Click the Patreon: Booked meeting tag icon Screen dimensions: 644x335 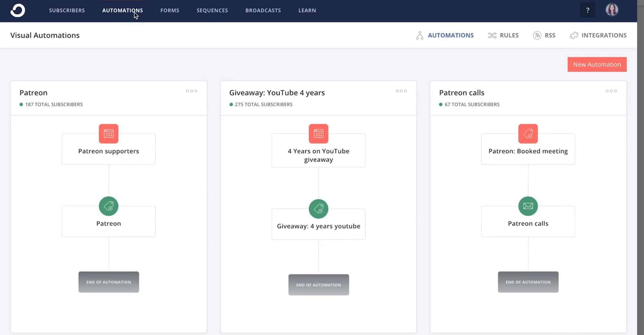(528, 134)
